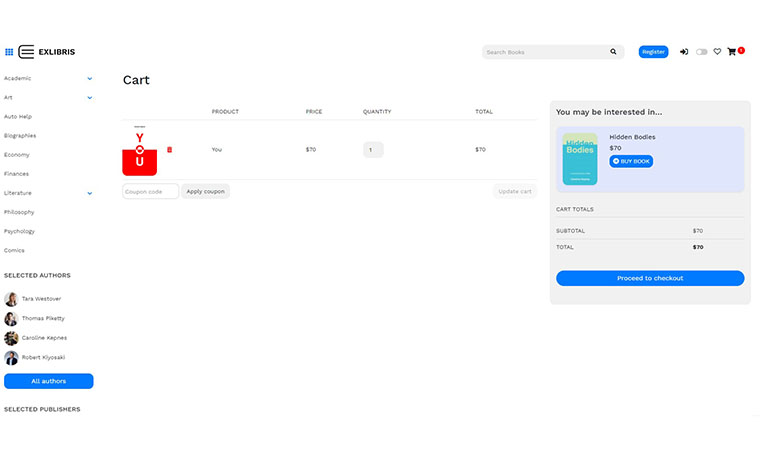This screenshot has width=760, height=454.
Task: Click the sign-in arrow icon
Action: (x=684, y=52)
